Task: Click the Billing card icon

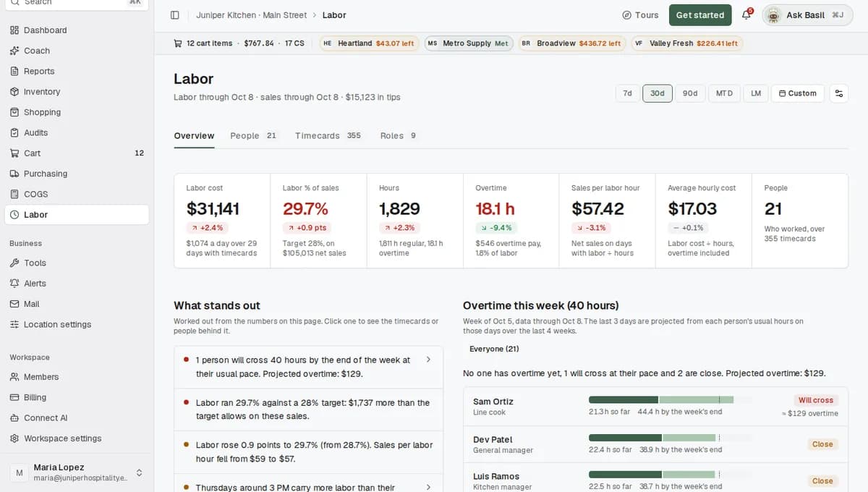Action: click(x=14, y=397)
